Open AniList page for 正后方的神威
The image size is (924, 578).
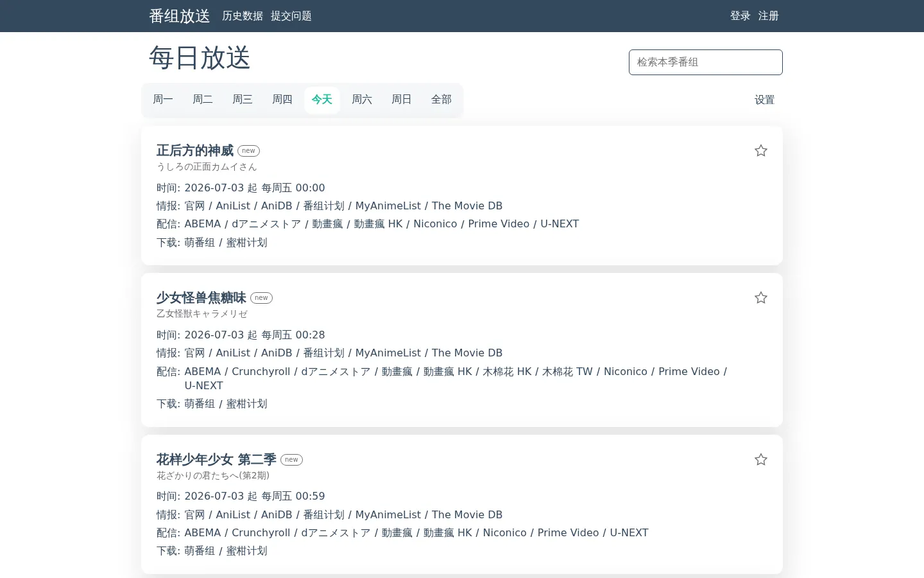(233, 206)
